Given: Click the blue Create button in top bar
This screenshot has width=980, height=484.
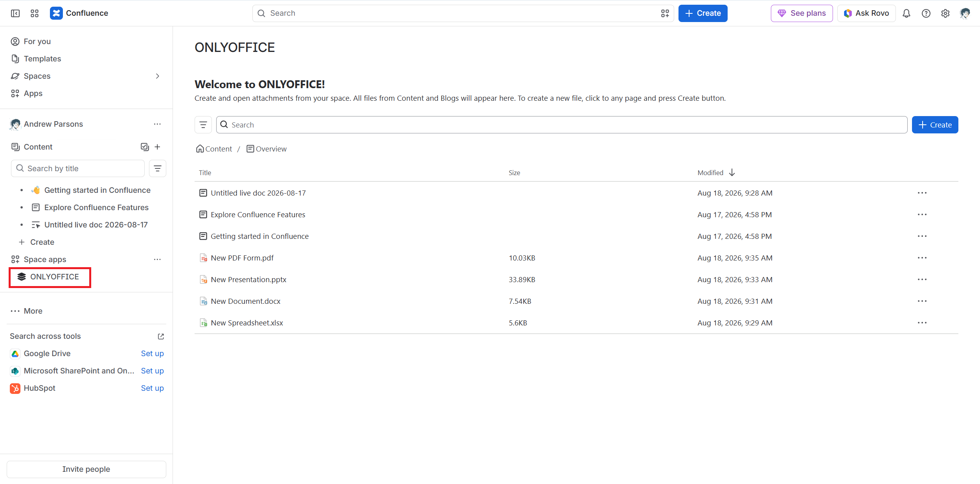Looking at the screenshot, I should pos(703,13).
